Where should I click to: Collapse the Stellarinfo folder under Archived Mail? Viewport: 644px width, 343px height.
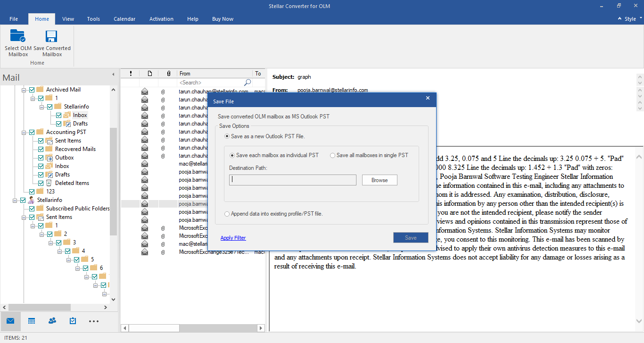pos(42,107)
